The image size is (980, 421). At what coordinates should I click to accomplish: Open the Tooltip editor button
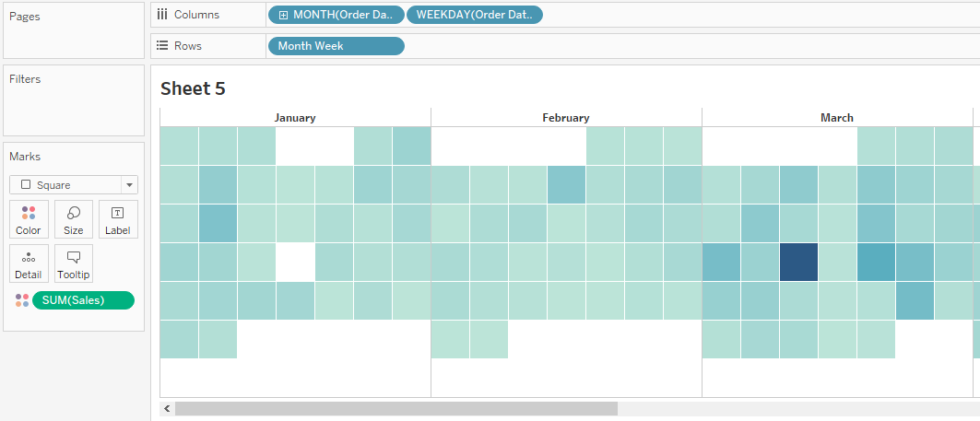tap(73, 263)
